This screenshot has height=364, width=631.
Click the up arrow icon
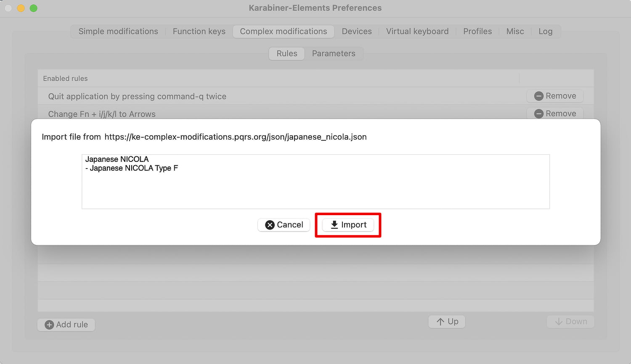440,322
